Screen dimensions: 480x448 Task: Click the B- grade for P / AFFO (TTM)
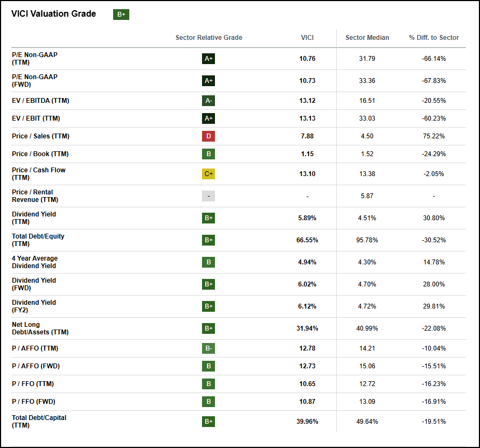[x=208, y=348]
